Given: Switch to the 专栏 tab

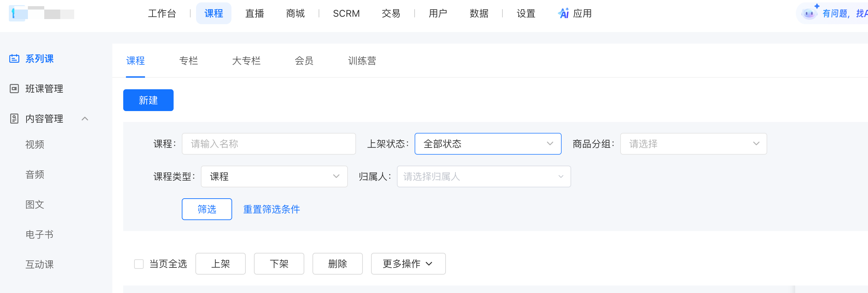Looking at the screenshot, I should pos(189,61).
